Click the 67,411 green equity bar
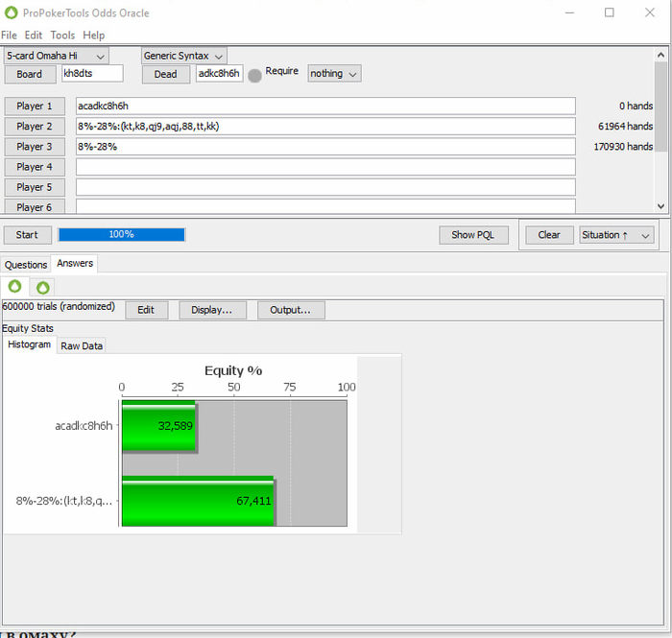 pos(198,501)
